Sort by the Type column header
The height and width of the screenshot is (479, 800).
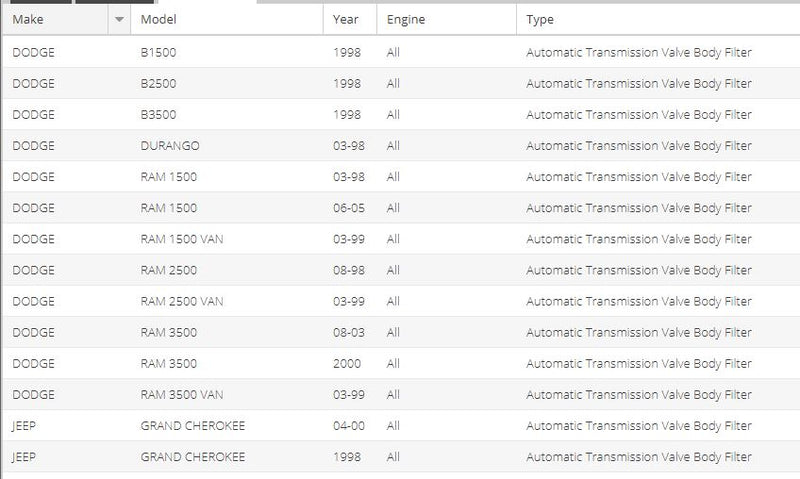(658, 19)
